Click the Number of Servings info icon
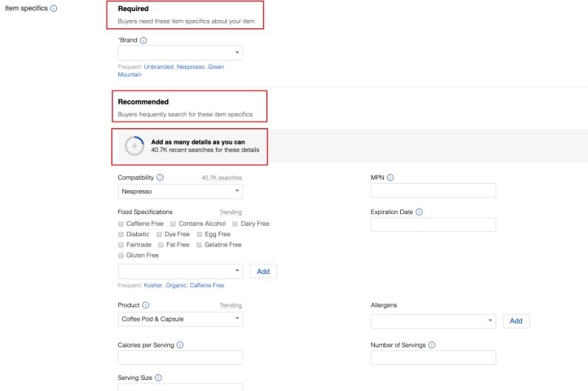The width and height of the screenshot is (588, 391). [x=432, y=345]
